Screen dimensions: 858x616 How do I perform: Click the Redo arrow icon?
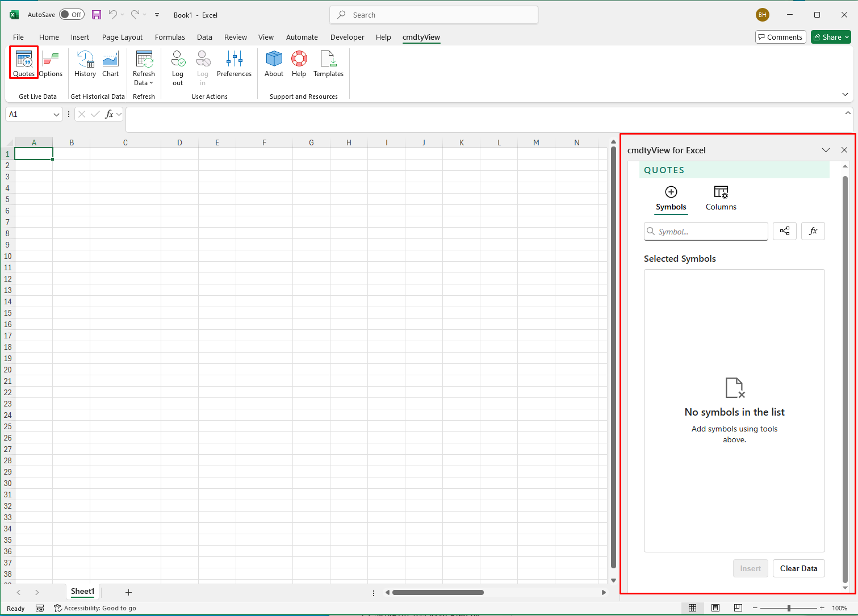click(135, 15)
